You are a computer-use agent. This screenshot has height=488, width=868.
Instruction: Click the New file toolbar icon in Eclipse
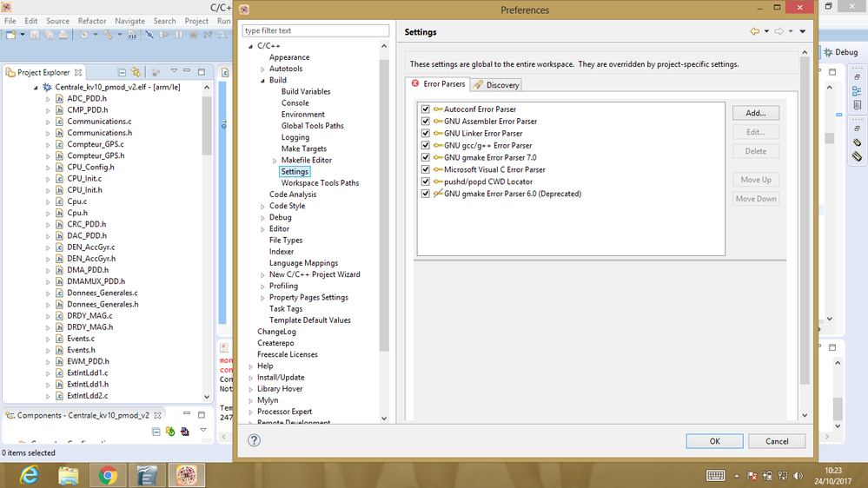coord(11,35)
